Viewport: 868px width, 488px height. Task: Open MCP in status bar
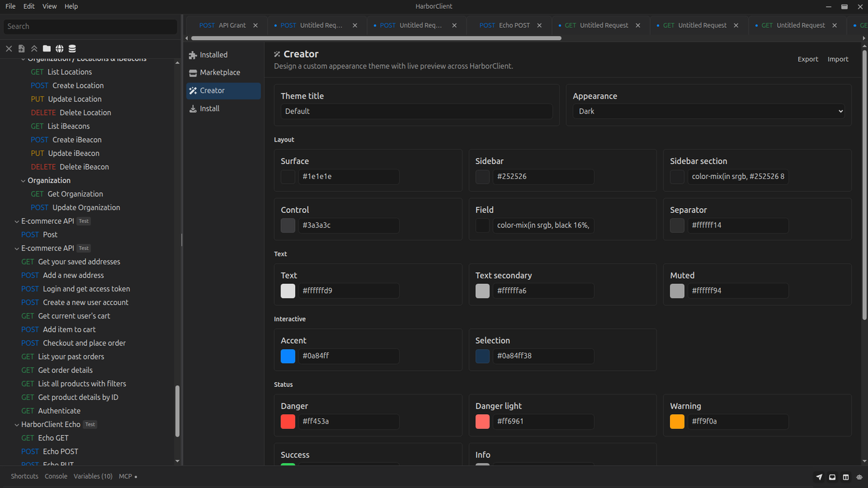tap(127, 476)
